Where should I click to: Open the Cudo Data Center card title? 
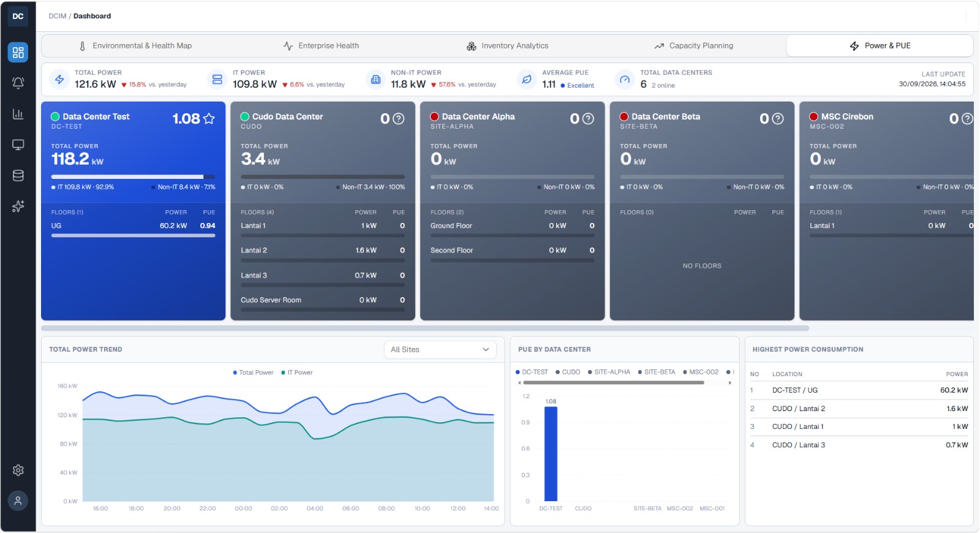coord(287,116)
